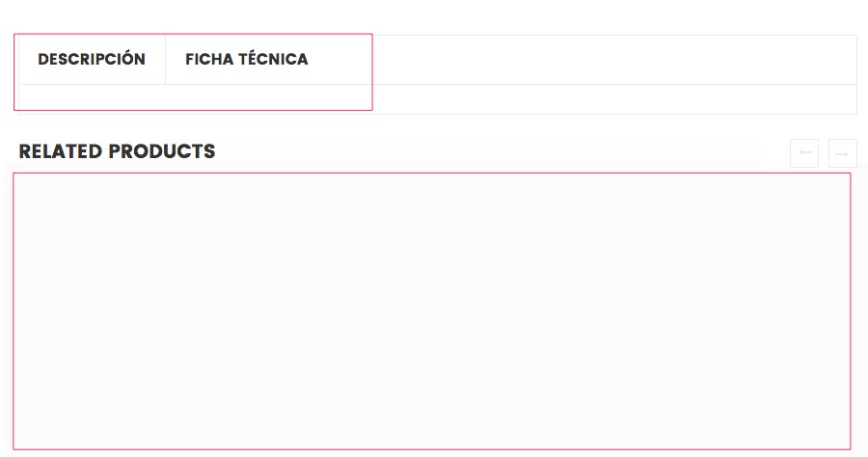View the technical sheet tab
The height and width of the screenshot is (457, 868).
coord(247,60)
